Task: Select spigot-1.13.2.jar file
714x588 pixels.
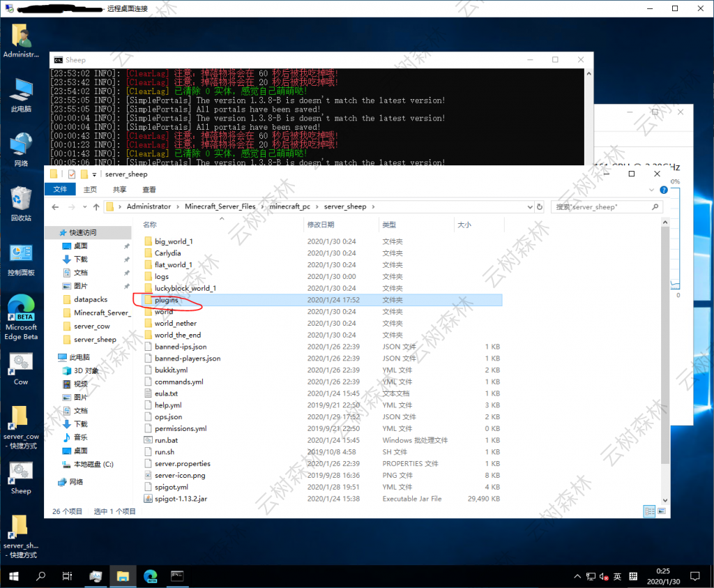Action: tap(181, 499)
